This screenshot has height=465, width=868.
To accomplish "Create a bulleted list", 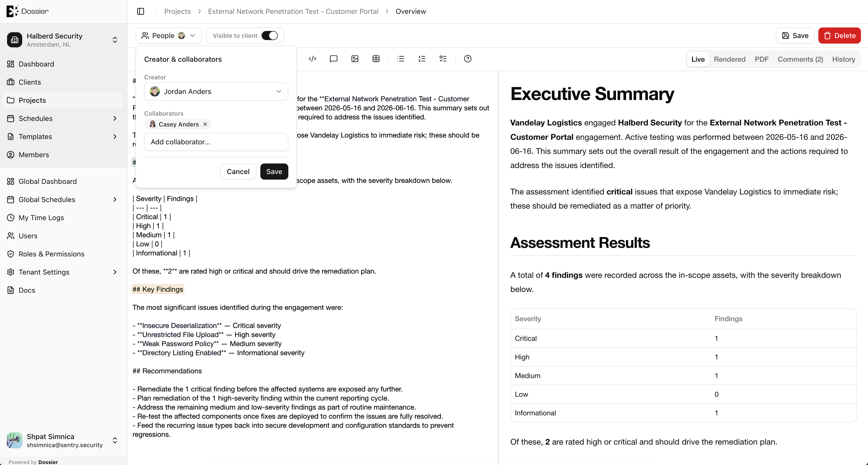I will 401,59.
